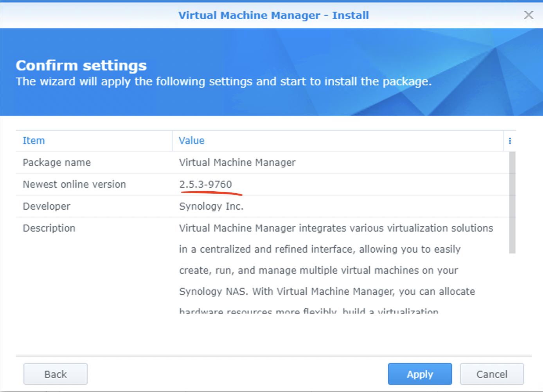Go Back to previous wizard step
The image size is (543, 392).
point(55,374)
